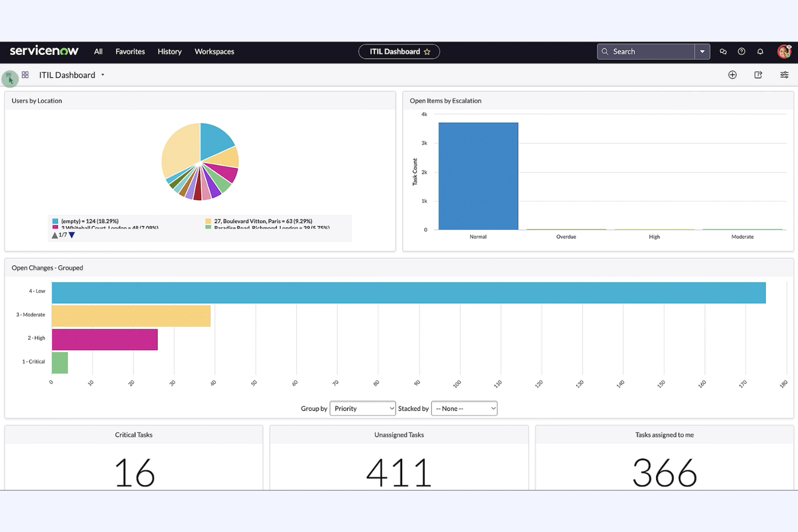Expand the ITIL Dashboard title caret

[x=102, y=75]
